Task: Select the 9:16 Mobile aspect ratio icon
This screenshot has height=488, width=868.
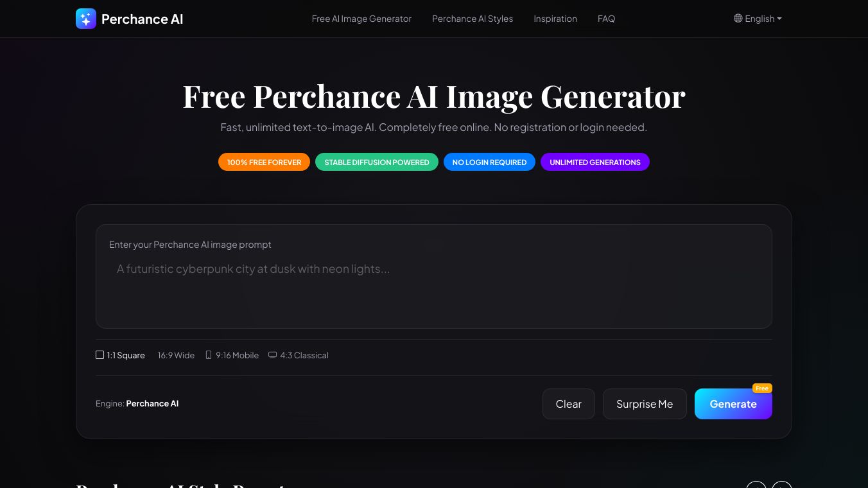Action: pyautogui.click(x=209, y=354)
